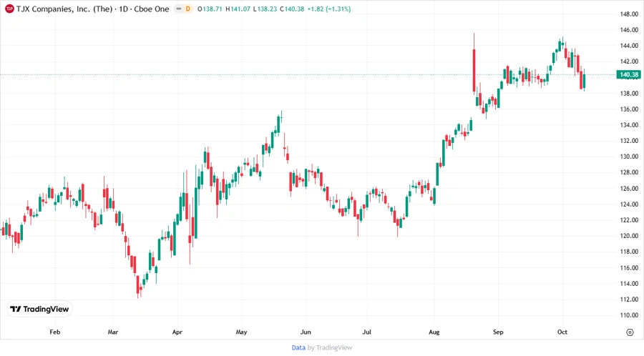Click the Aug label on time axis
Image resolution: width=644 pixels, height=356 pixels.
[434, 332]
